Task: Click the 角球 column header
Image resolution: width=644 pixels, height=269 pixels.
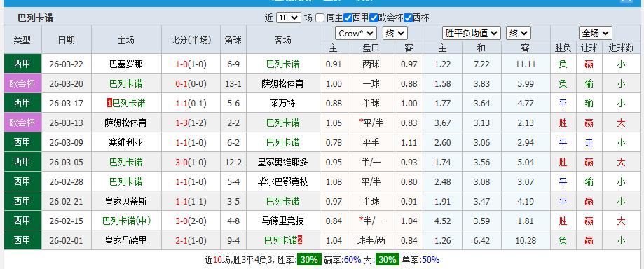Action: 233,40
